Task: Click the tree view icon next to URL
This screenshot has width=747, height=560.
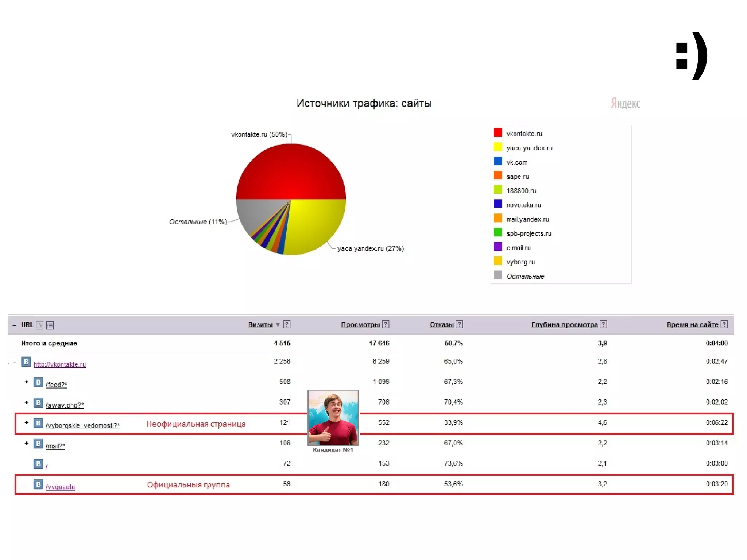Action: pos(40,325)
